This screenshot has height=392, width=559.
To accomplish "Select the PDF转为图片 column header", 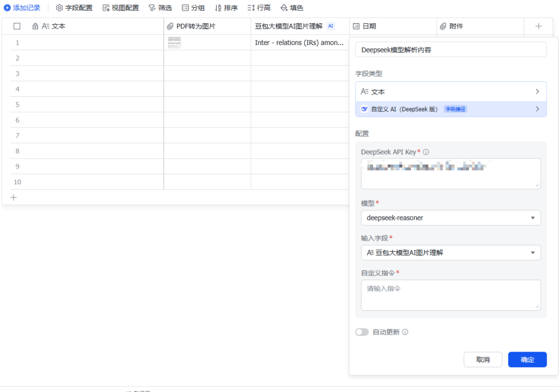I will tap(208, 26).
